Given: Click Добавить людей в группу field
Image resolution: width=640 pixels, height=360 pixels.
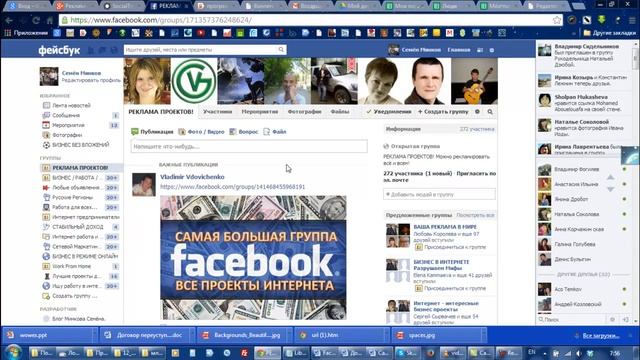Looking at the screenshot, I should (439, 194).
